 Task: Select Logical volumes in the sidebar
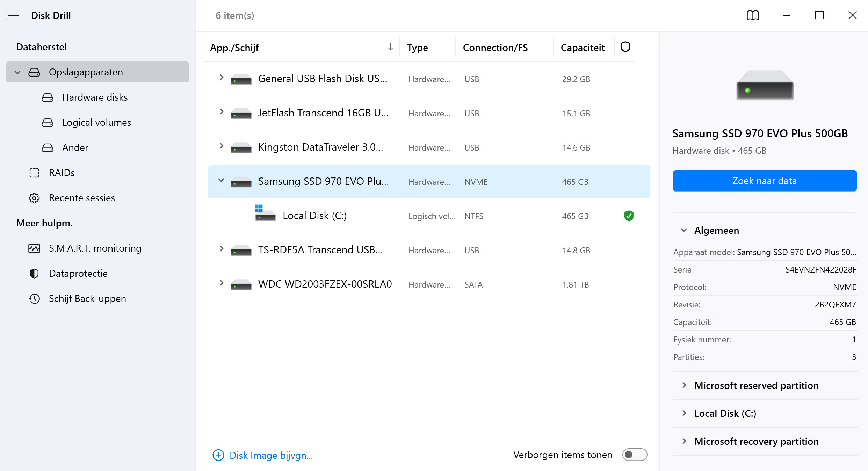coord(96,123)
